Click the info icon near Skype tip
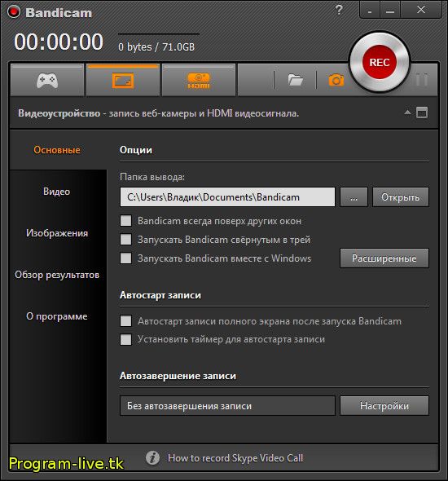 pos(152,458)
